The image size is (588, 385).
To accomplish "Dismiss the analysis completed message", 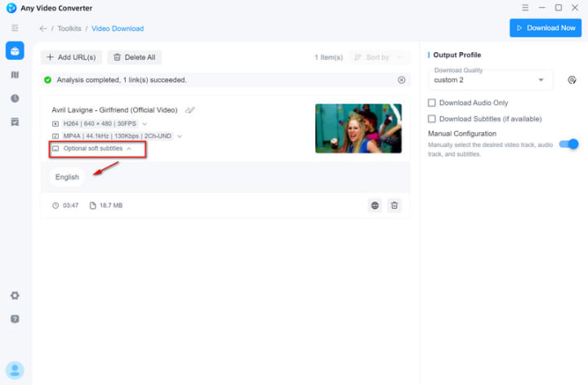I will pos(402,80).
